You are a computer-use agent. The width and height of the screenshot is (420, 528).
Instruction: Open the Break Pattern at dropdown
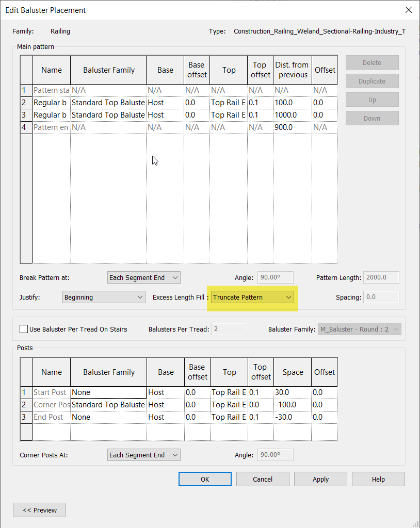point(144,277)
